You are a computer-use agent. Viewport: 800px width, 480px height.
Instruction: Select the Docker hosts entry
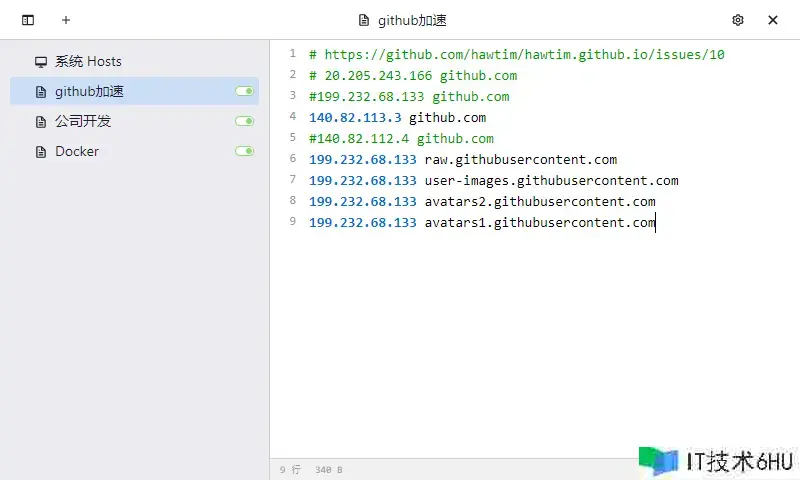pyautogui.click(x=77, y=152)
